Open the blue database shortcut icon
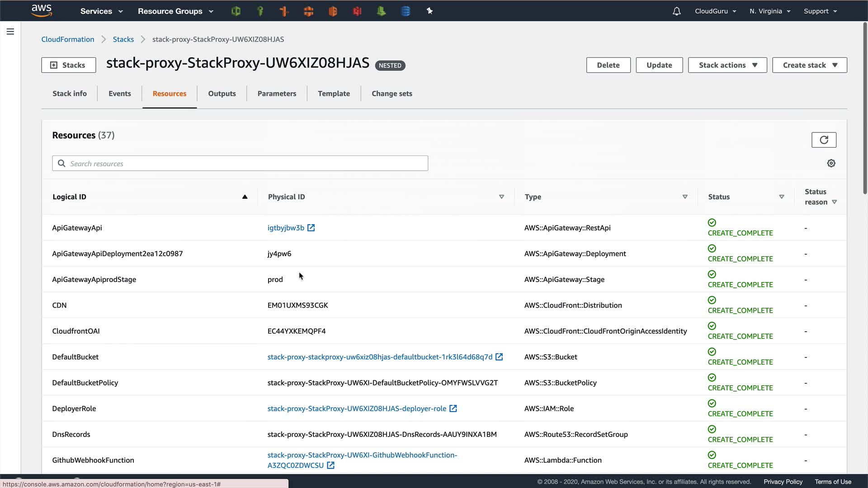 (x=406, y=11)
